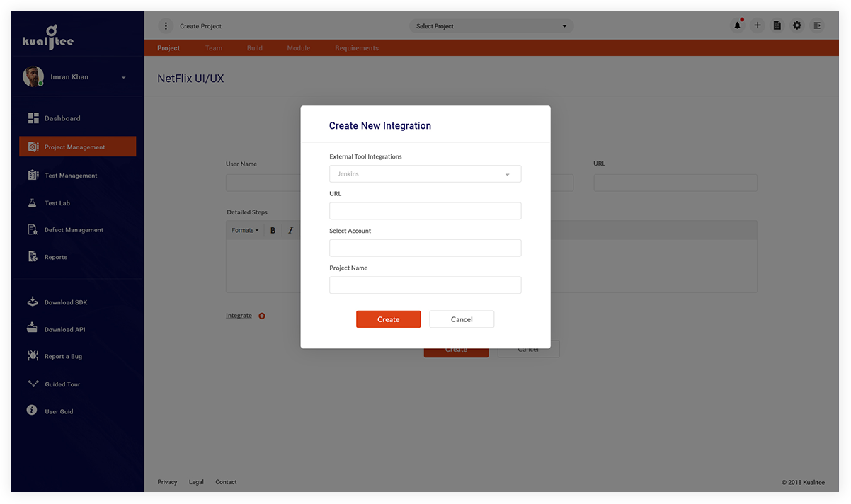Open the Formats dropdown in the editor
This screenshot has width=851, height=504.
245,230
